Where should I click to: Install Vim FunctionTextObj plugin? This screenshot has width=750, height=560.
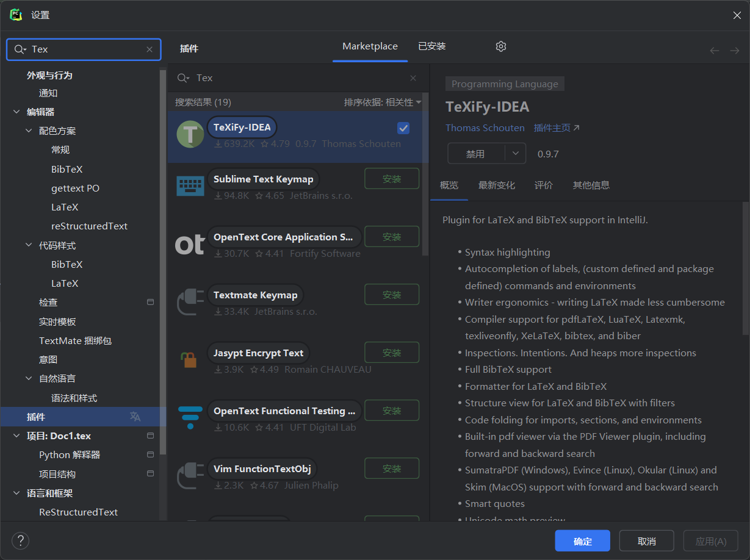[392, 468]
